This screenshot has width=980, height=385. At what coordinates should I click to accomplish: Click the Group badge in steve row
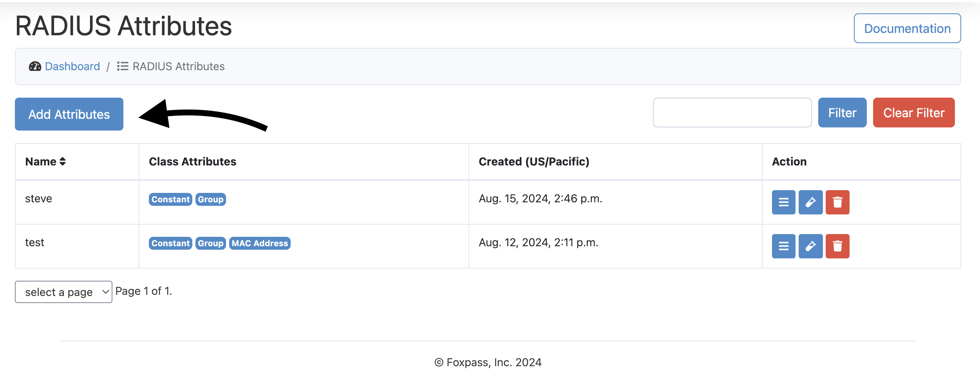tap(211, 199)
